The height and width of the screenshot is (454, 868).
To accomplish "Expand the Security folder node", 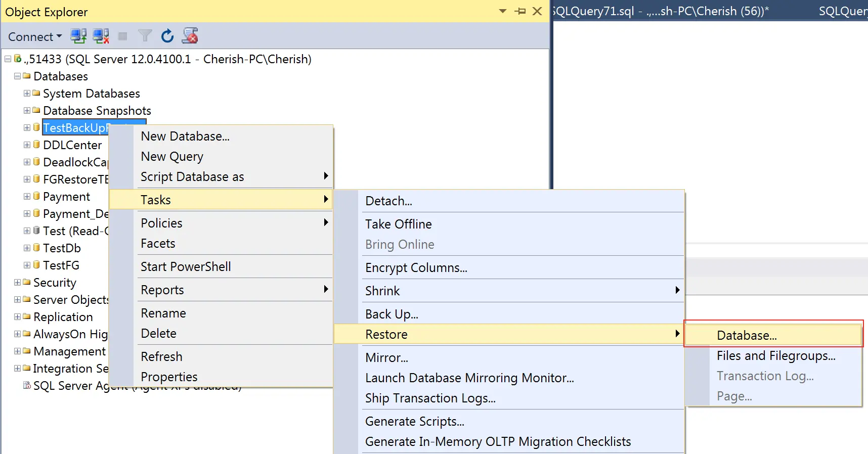I will 17,283.
